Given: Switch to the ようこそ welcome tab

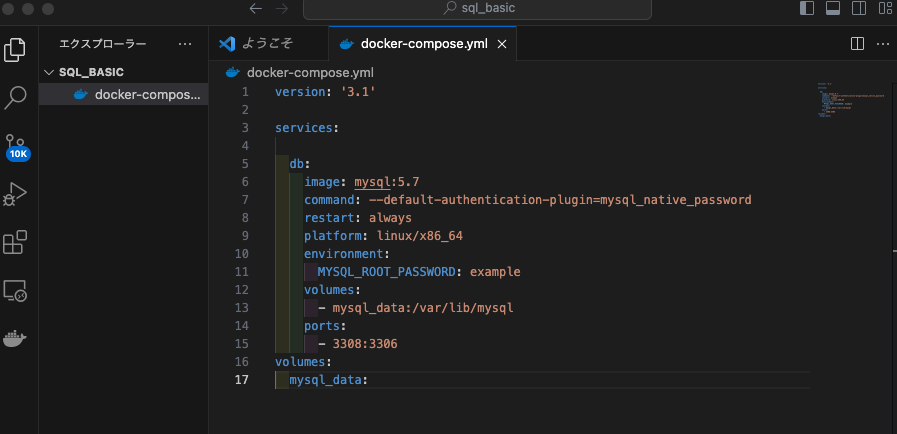Looking at the screenshot, I should click(x=269, y=44).
